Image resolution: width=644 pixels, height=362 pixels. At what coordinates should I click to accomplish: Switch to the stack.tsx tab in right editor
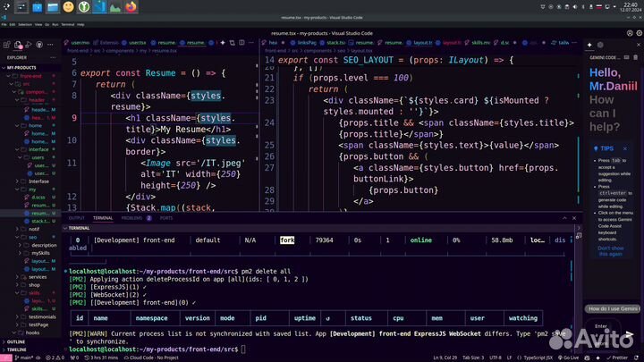coord(333,43)
